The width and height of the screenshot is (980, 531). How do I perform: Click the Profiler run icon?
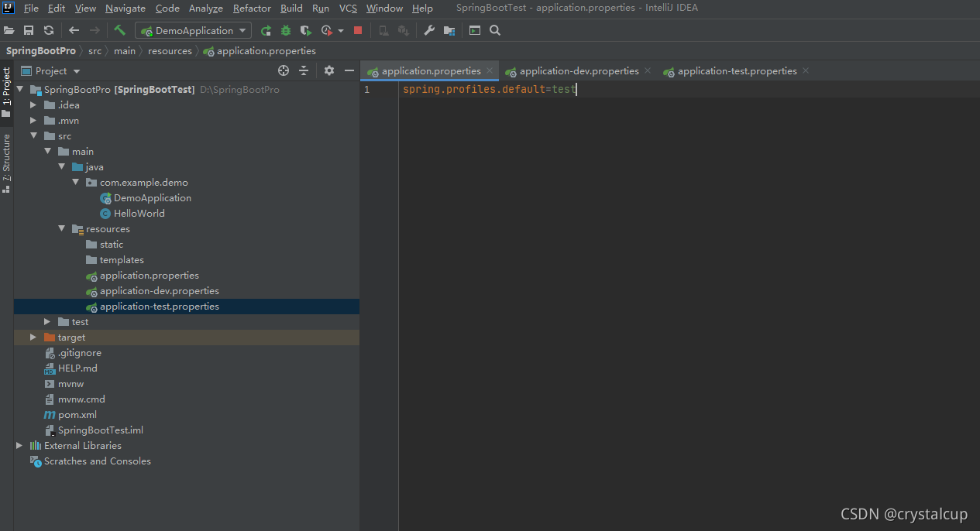coord(327,30)
